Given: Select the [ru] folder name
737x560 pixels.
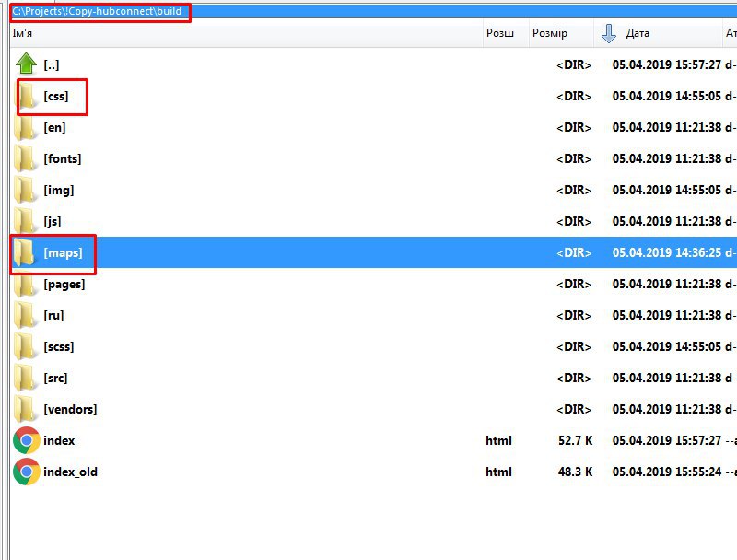Looking at the screenshot, I should pyautogui.click(x=53, y=316).
